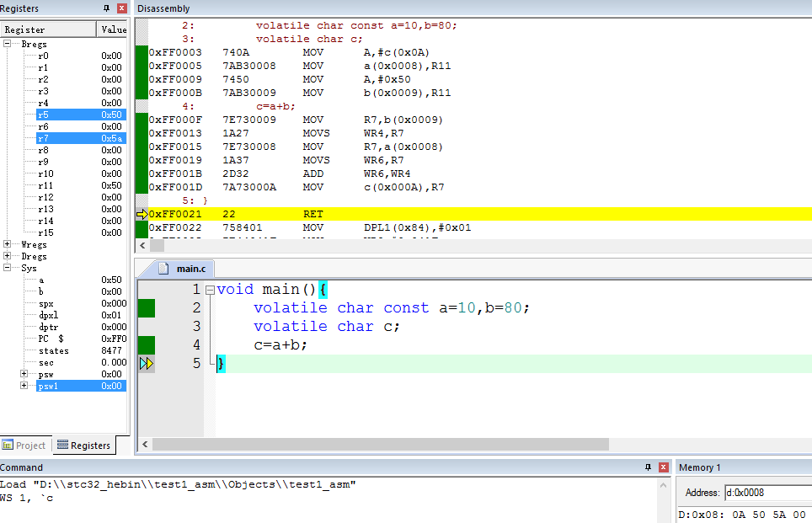Switch to the Registers tab
This screenshot has height=523, width=812.
pos(84,446)
